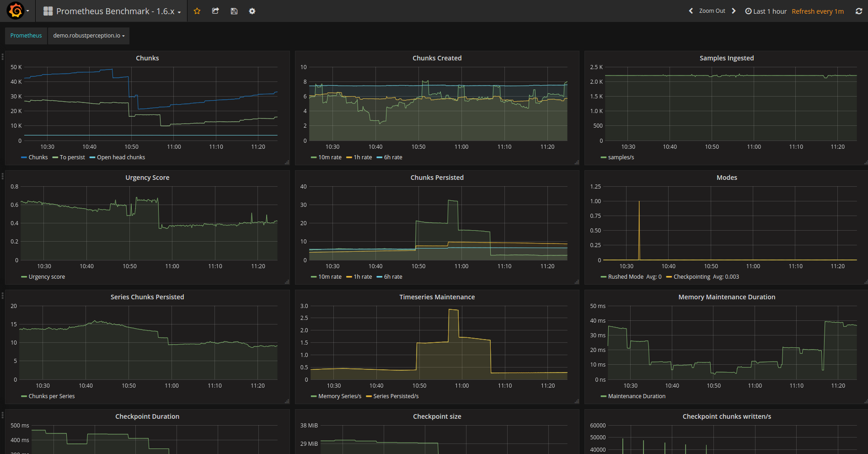The height and width of the screenshot is (454, 868).
Task: Grab Chunks Created panel resize handle
Action: click(577, 162)
